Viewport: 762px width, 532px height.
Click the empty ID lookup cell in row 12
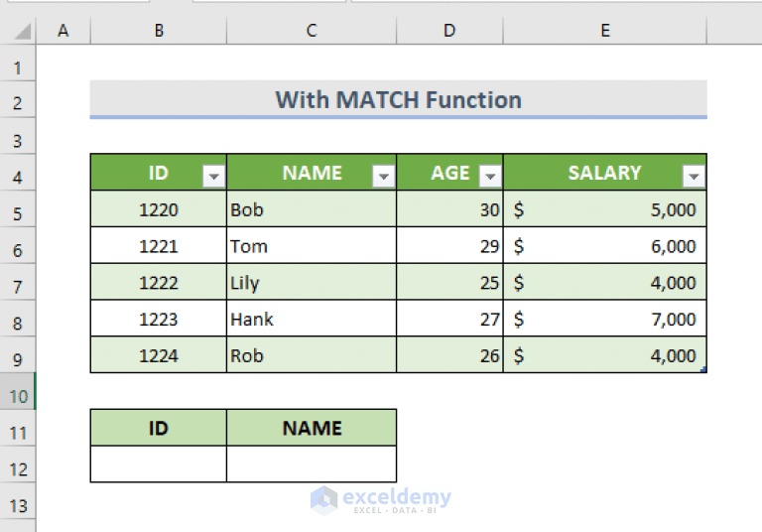[x=159, y=464]
